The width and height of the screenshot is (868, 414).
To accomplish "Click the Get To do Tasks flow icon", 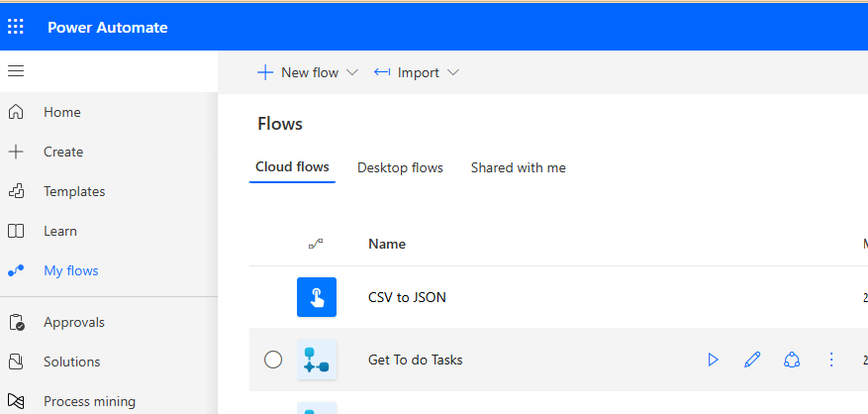I will pyautogui.click(x=317, y=360).
